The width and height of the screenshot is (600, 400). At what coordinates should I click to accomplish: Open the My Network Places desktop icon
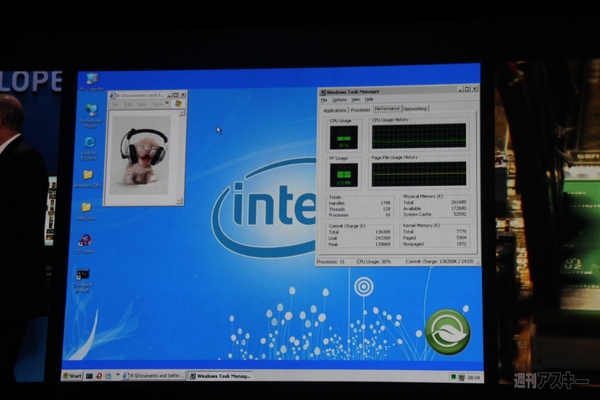(91, 115)
